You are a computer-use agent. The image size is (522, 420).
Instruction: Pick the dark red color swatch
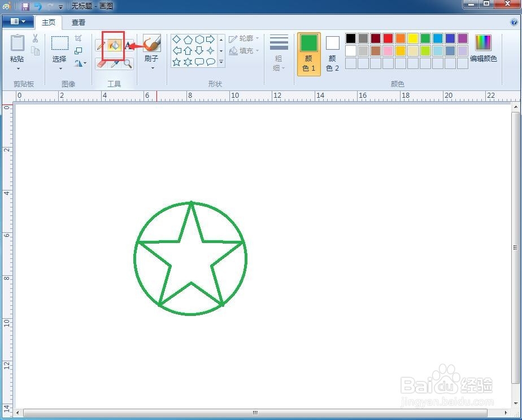[376, 38]
